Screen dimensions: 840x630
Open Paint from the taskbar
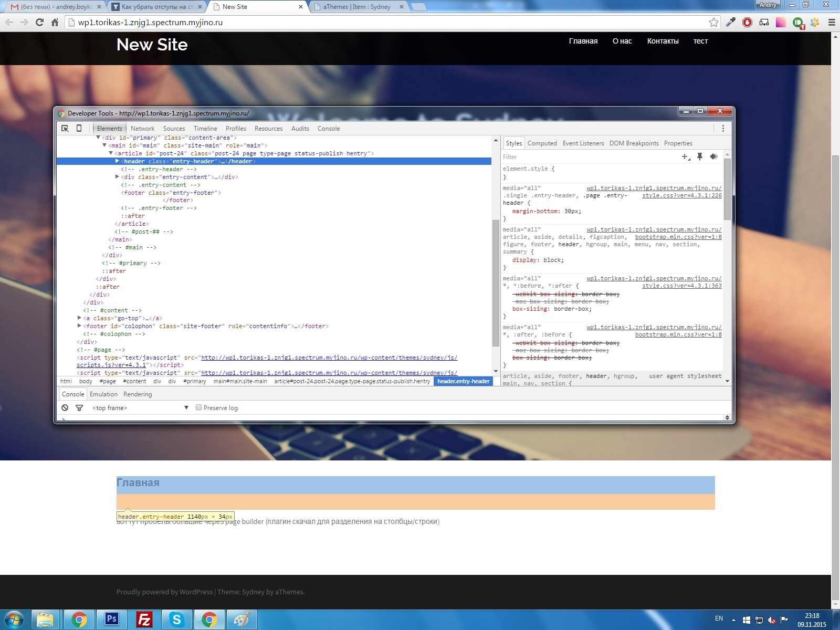click(241, 619)
